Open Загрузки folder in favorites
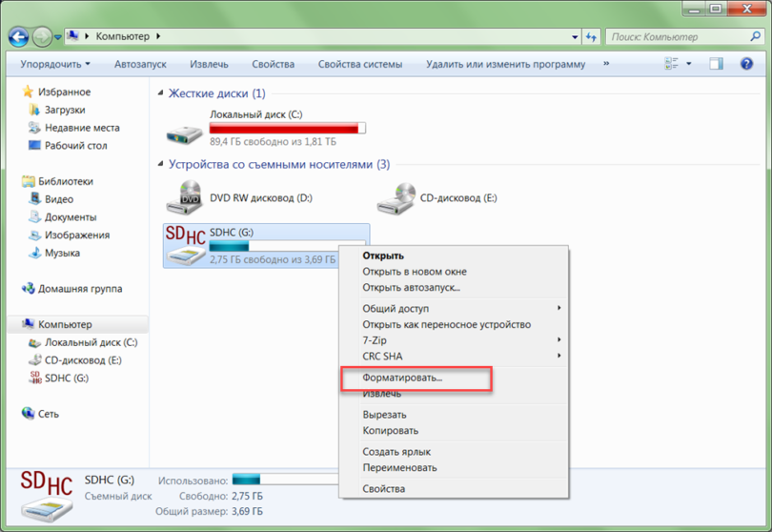The image size is (772, 532). (64, 110)
